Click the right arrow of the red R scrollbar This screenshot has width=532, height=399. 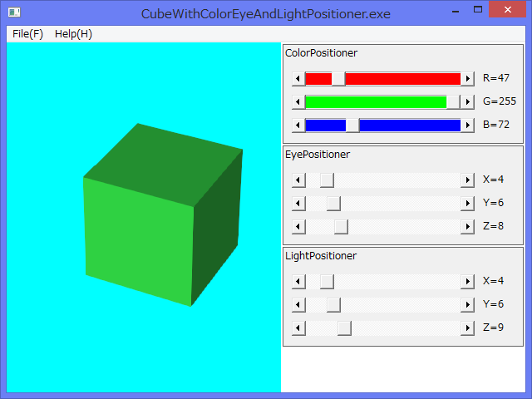[467, 79]
